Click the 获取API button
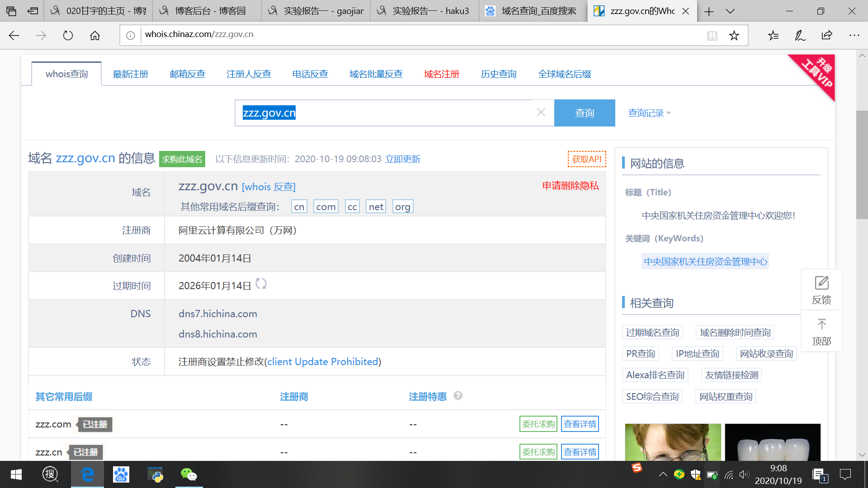Image resolution: width=868 pixels, height=488 pixels. pyautogui.click(x=586, y=159)
